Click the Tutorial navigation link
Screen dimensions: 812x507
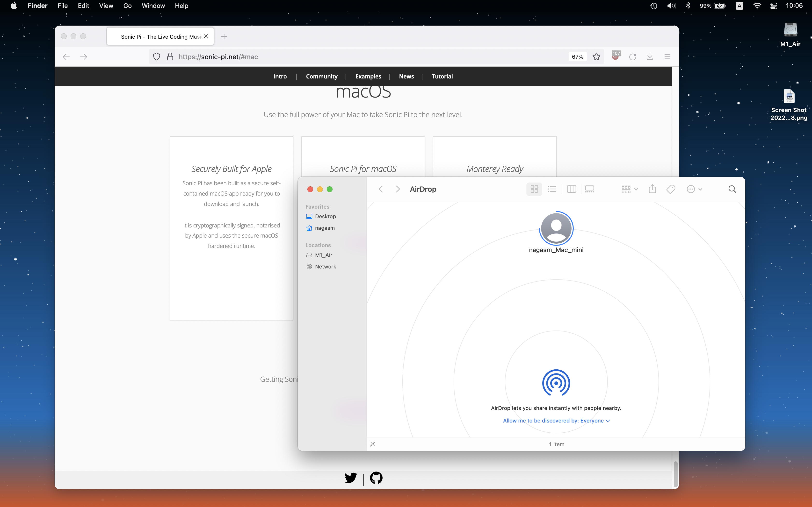442,77
